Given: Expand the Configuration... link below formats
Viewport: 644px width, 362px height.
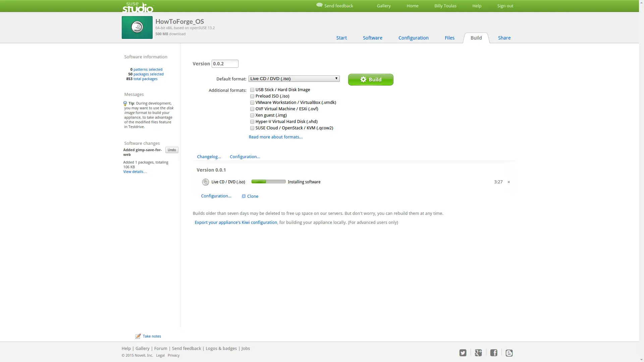Looking at the screenshot, I should point(245,157).
